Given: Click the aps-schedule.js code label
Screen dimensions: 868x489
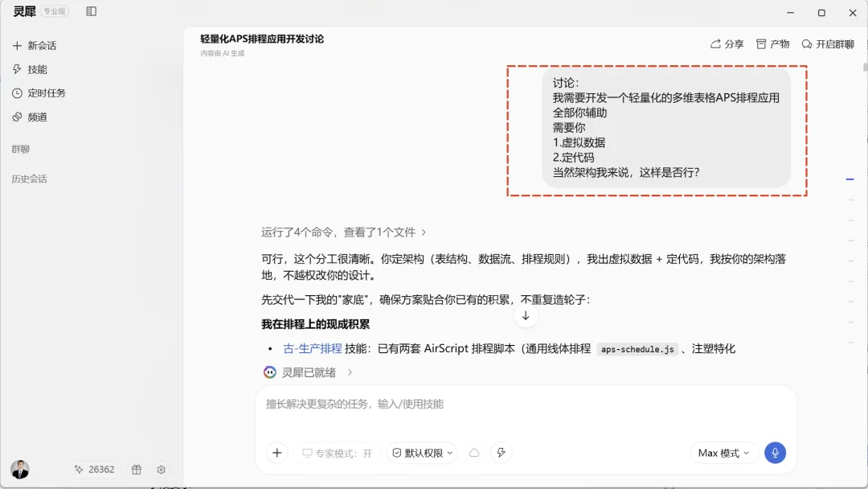Looking at the screenshot, I should pos(637,349).
